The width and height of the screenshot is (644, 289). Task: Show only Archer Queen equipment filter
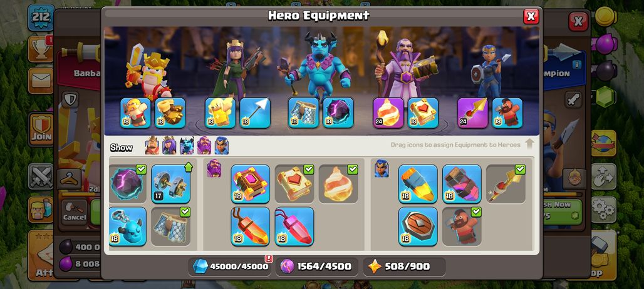tap(169, 146)
